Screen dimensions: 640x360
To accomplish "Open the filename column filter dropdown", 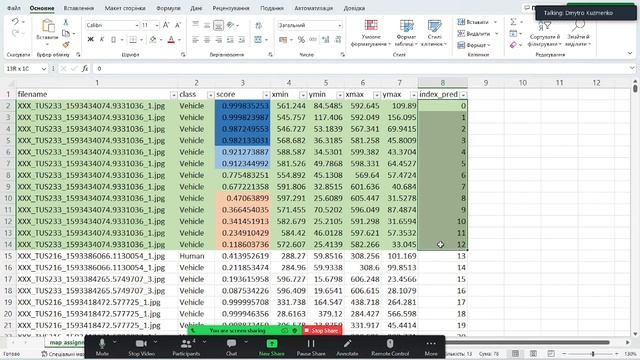I will (173, 95).
